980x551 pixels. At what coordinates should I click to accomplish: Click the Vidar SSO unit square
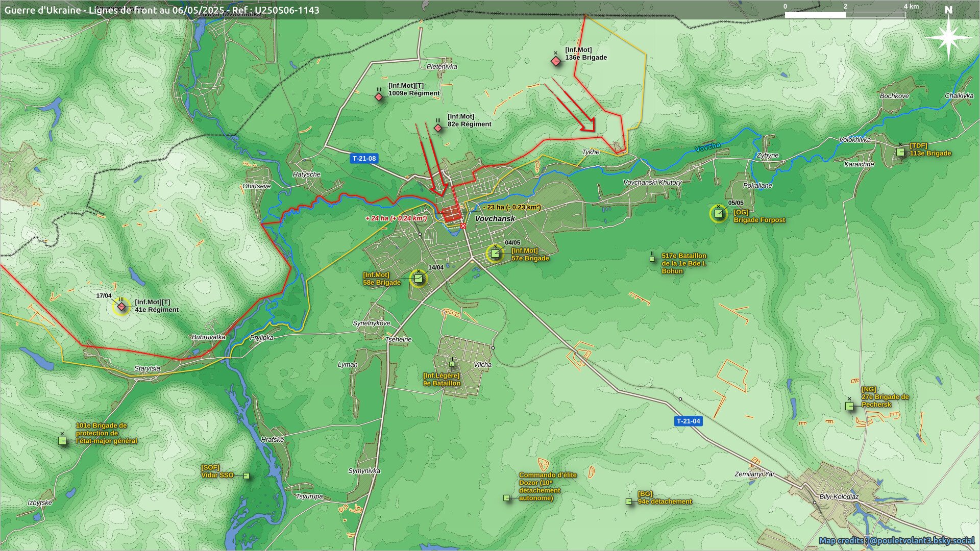pyautogui.click(x=247, y=476)
